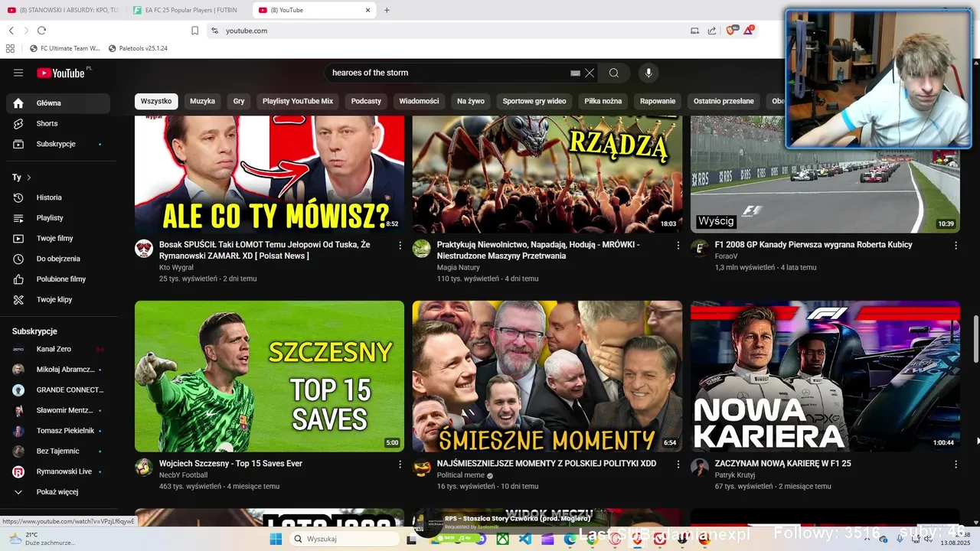Click the Windows Wyszukaj search box
This screenshot has height=551, width=980.
(x=345, y=539)
